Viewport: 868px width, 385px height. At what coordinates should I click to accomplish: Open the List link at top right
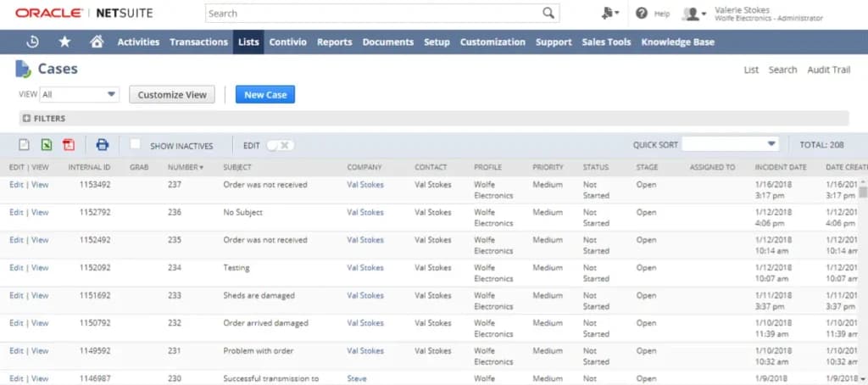tap(751, 70)
